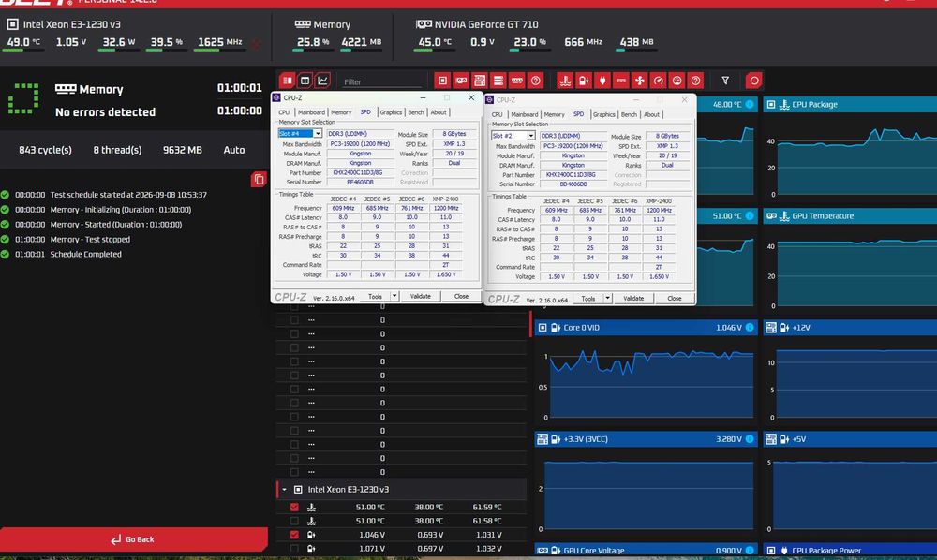Open Graphics tab in Slot #4 CPU-Z window

tap(391, 112)
